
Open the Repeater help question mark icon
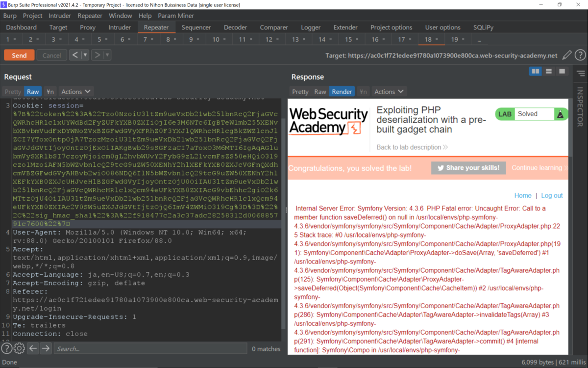click(580, 55)
